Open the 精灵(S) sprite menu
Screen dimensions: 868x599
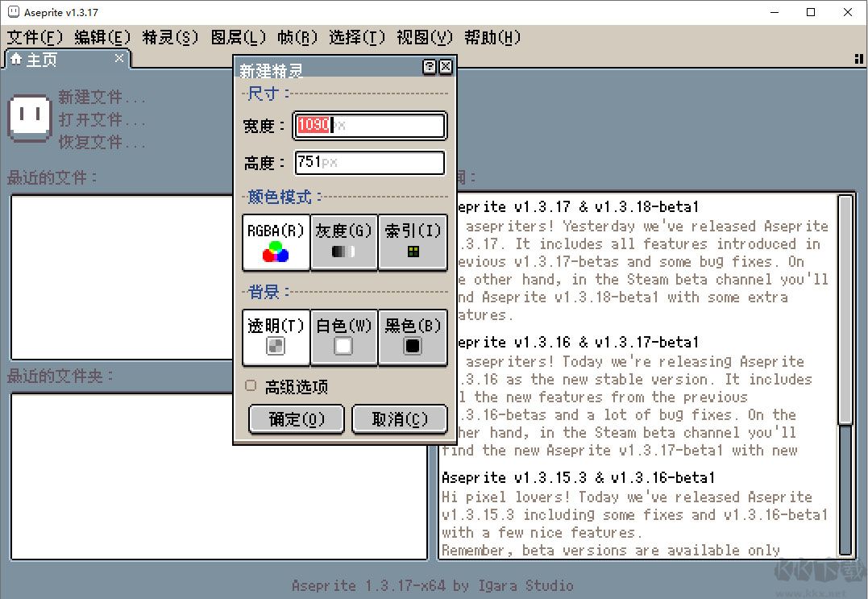point(169,37)
